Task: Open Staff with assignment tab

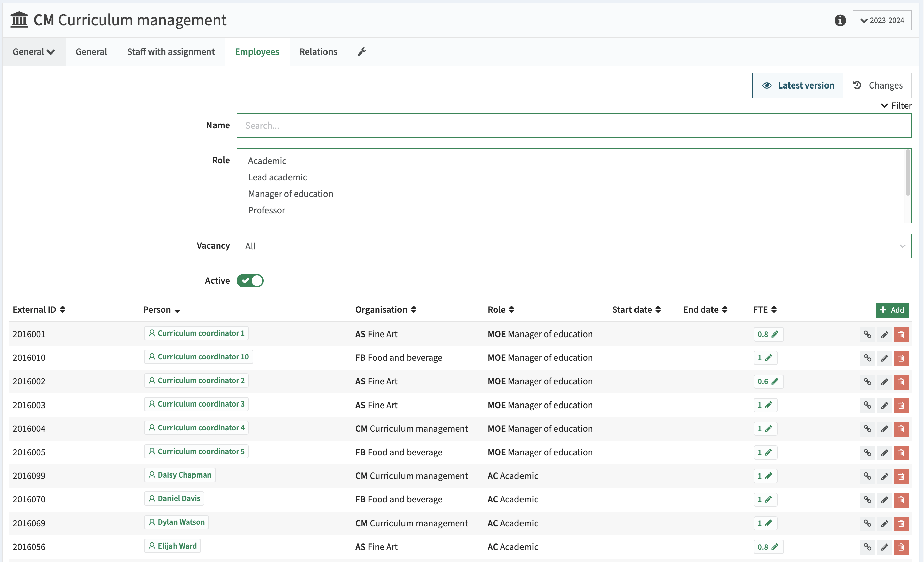Action: tap(170, 52)
